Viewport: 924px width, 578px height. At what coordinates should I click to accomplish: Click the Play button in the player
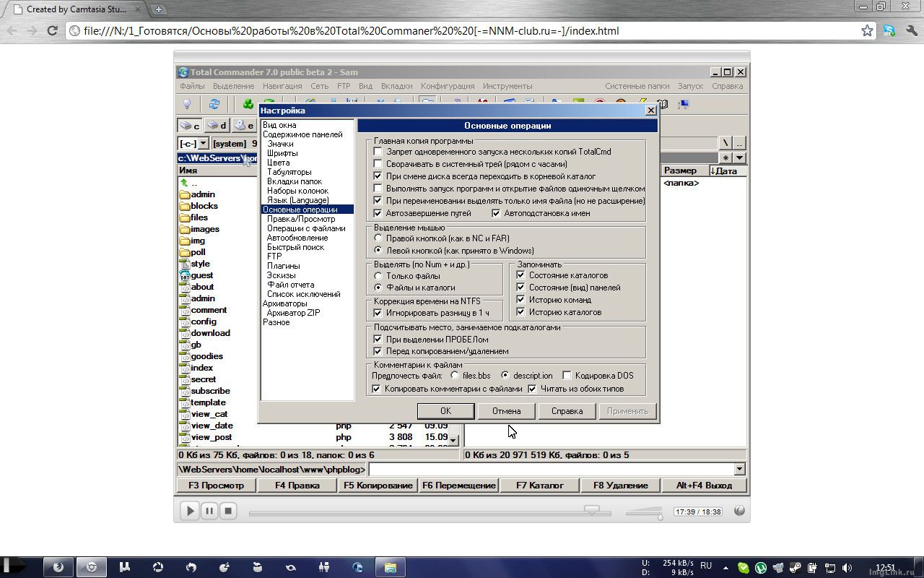pyautogui.click(x=189, y=511)
